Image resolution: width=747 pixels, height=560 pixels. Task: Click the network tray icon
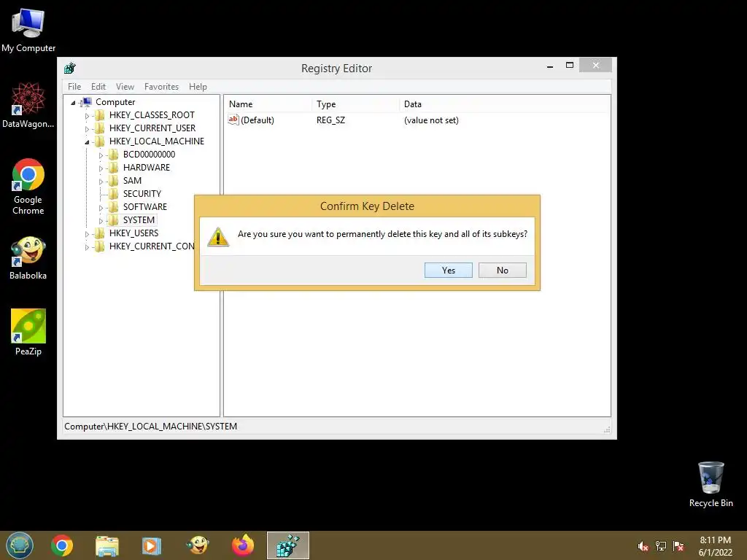(661, 546)
